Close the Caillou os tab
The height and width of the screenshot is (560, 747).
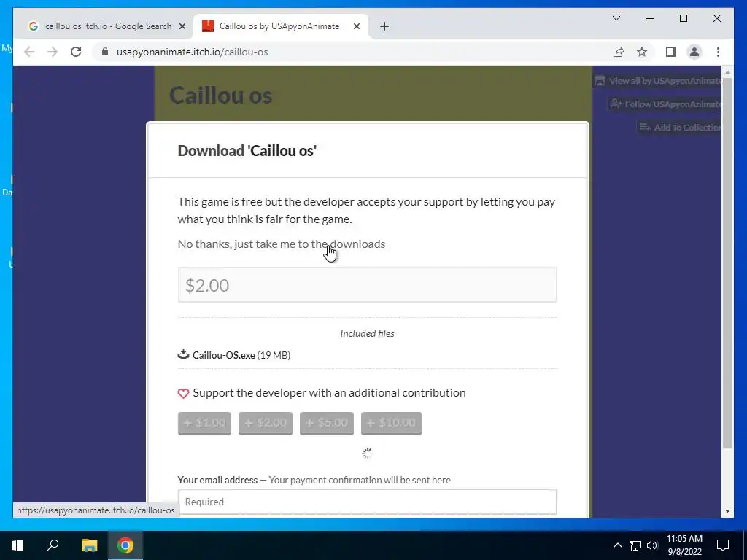pyautogui.click(x=356, y=27)
